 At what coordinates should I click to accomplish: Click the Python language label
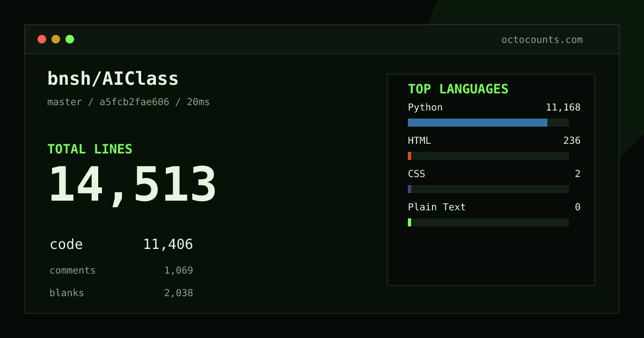(x=425, y=107)
